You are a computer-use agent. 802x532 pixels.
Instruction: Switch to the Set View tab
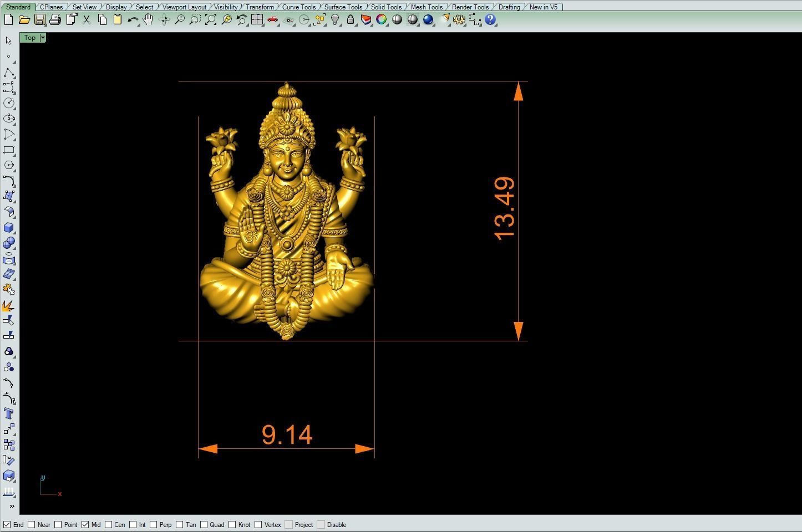tap(84, 7)
